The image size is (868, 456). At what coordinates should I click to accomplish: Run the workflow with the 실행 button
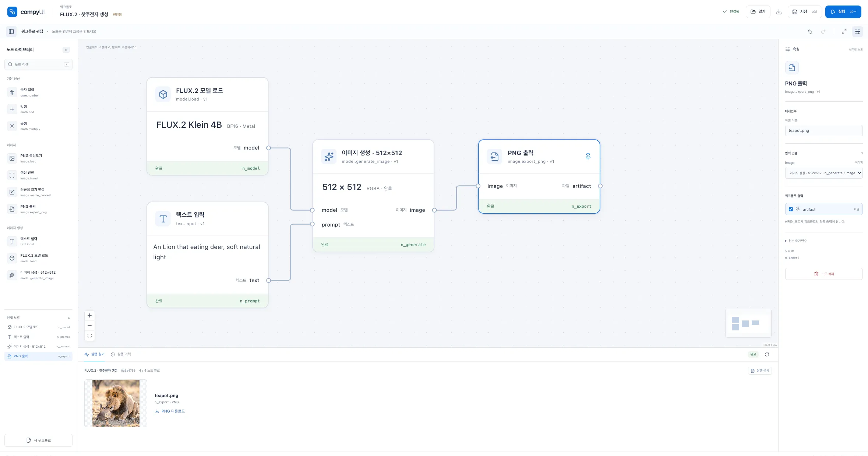coord(843,12)
